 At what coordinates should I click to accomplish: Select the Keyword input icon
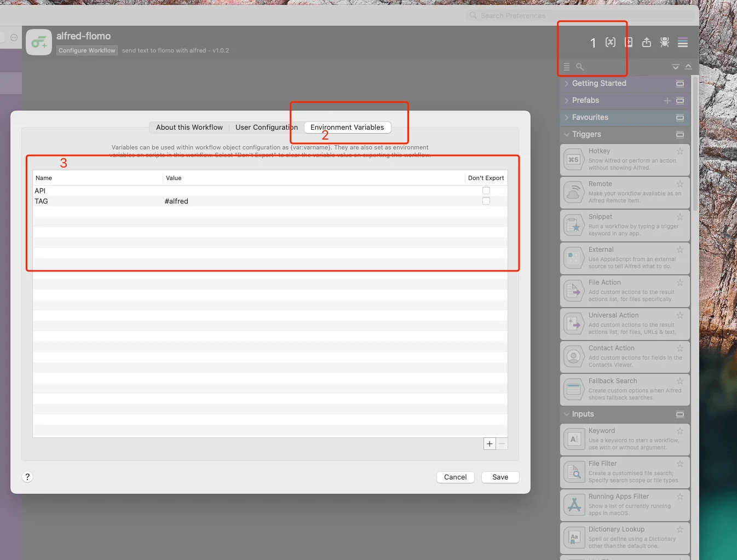573,439
